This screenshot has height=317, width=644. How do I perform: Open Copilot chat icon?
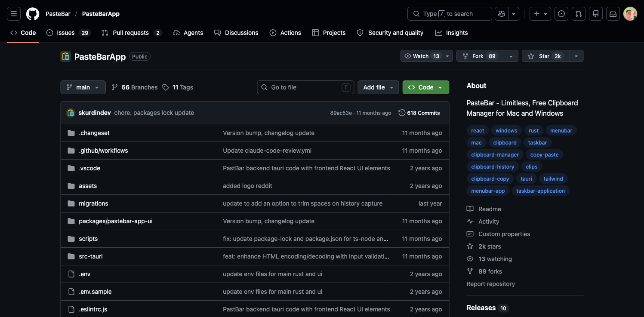coord(502,14)
